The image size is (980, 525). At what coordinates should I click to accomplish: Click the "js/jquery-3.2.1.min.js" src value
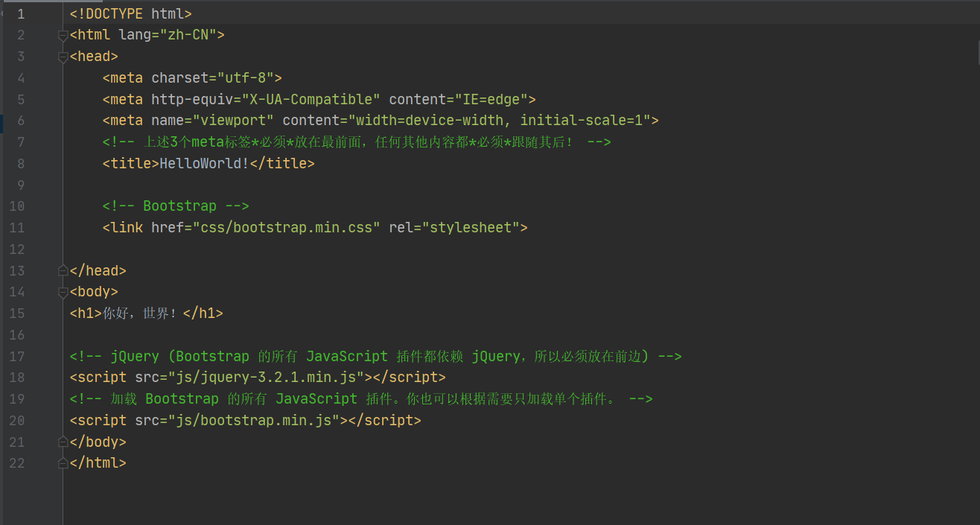pyautogui.click(x=266, y=378)
